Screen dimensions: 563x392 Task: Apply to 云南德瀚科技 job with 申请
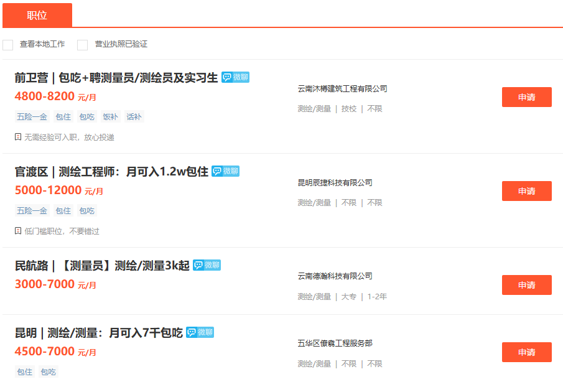click(526, 285)
